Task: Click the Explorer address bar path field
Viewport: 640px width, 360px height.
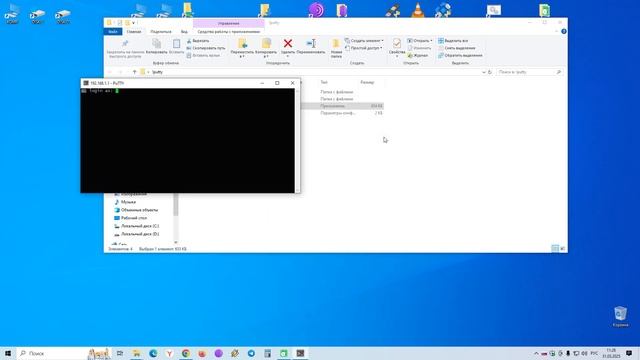Action: pos(314,72)
